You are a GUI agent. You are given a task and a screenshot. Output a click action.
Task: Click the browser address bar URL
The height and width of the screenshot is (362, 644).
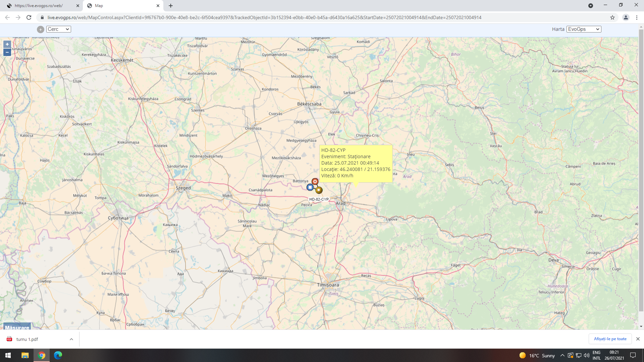tap(264, 17)
